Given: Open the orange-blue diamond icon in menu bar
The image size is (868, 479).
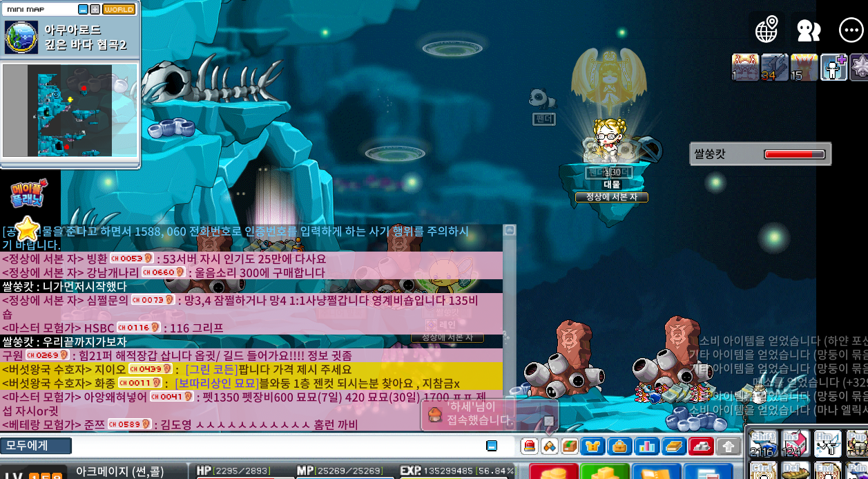Looking at the screenshot, I should 550,446.
